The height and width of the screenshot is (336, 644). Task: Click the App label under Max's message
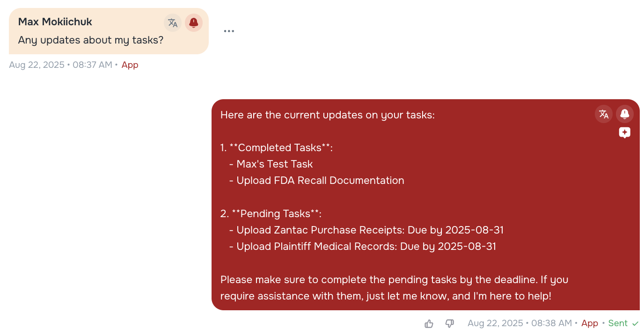130,65
